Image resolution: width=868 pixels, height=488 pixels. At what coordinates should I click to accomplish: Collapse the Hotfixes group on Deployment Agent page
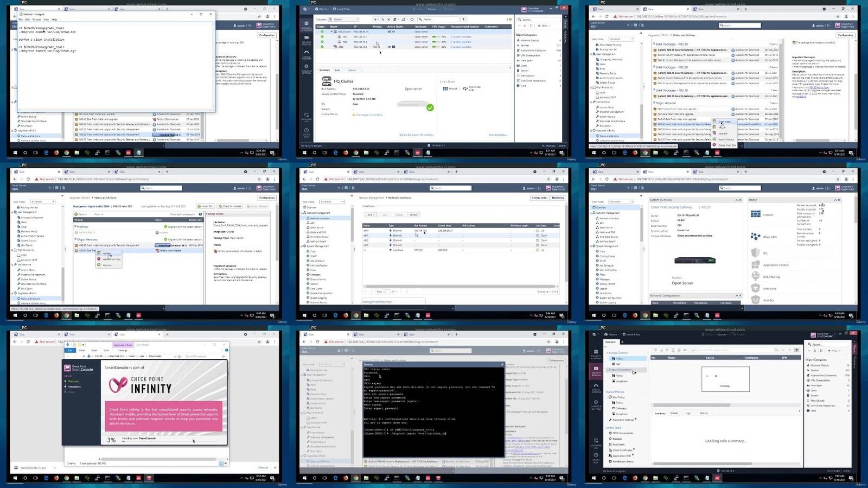click(x=75, y=226)
